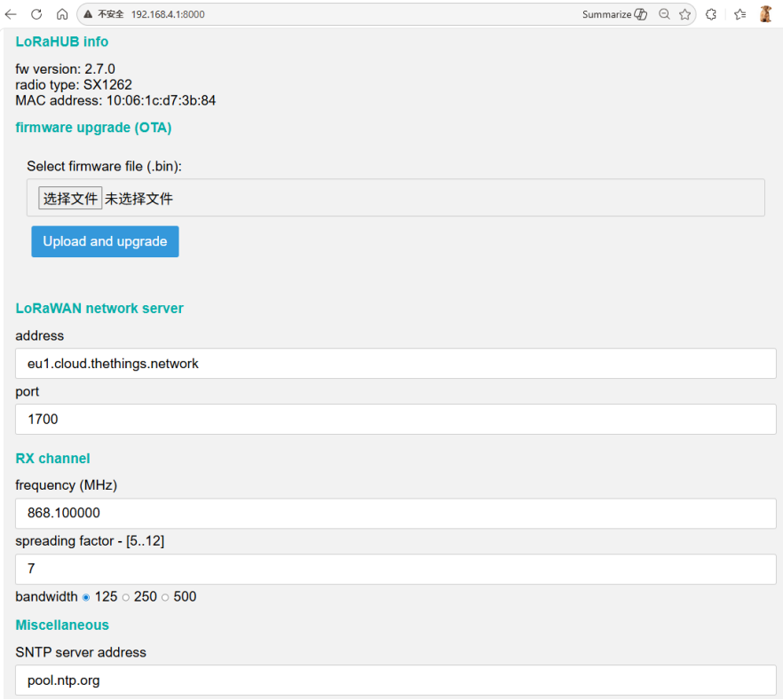783x700 pixels.
Task: Select the 250 bandwidth radio button
Action: point(126,597)
